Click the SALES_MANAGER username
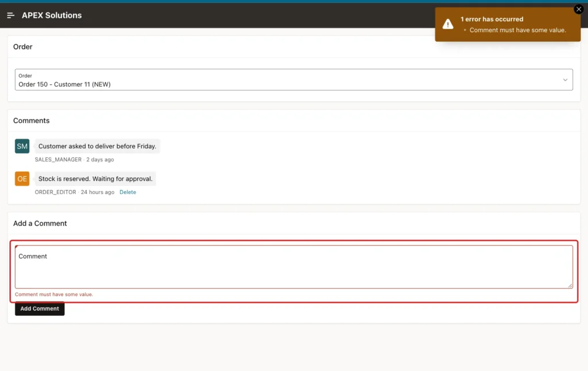Viewport: 588px width, 371px height. [x=58, y=160]
